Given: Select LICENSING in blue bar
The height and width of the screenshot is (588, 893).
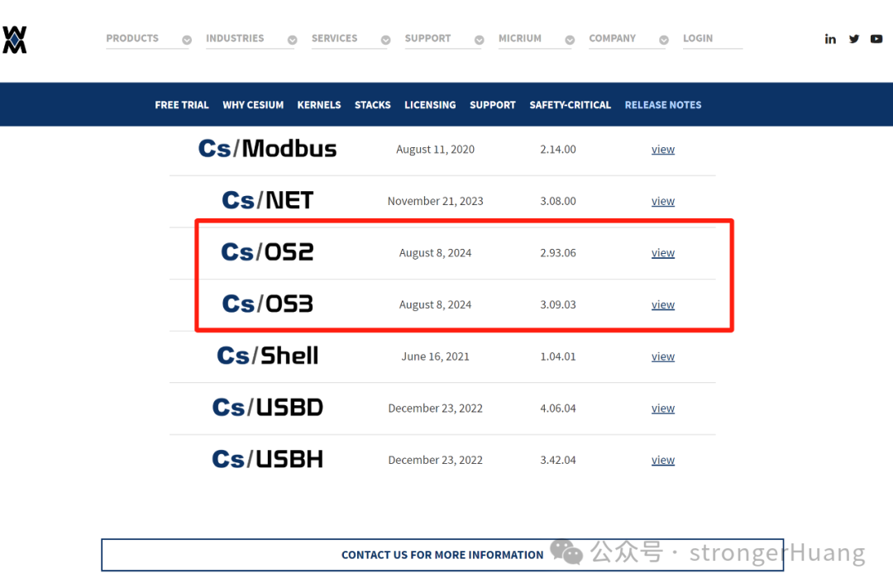Looking at the screenshot, I should (x=430, y=105).
